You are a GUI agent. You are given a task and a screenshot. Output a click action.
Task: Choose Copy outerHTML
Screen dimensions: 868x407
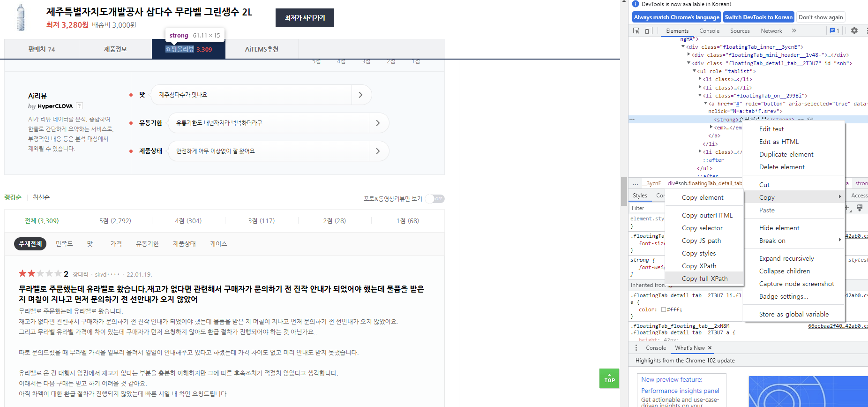704,215
